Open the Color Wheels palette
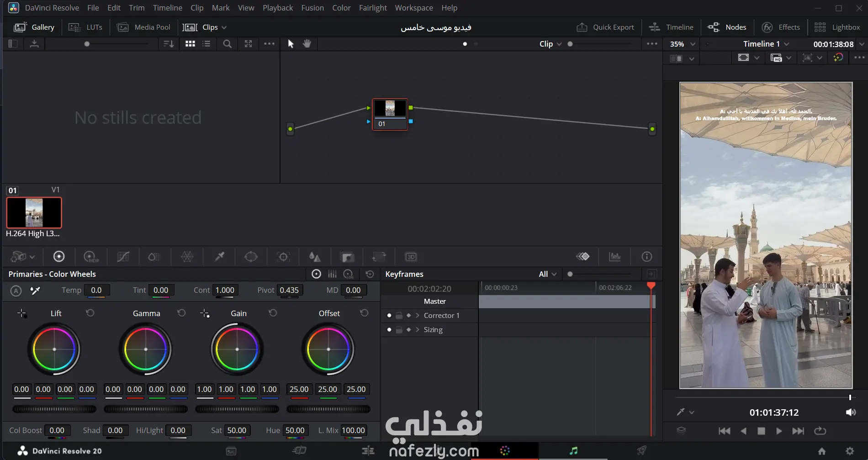The width and height of the screenshot is (868, 460). tap(59, 257)
